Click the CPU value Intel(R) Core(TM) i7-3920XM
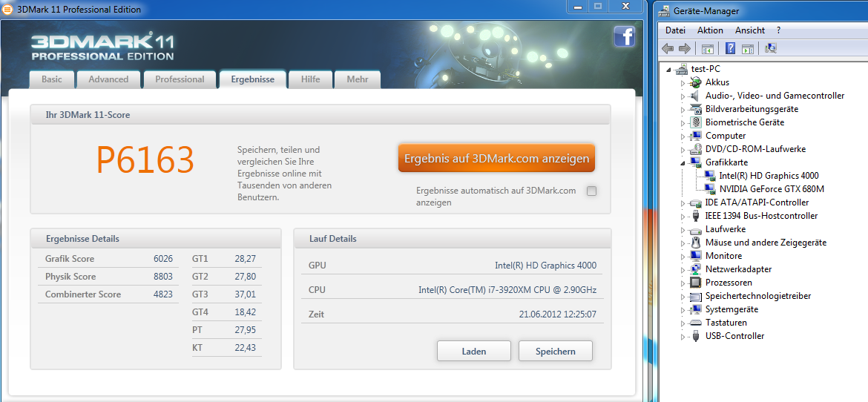 (x=507, y=289)
